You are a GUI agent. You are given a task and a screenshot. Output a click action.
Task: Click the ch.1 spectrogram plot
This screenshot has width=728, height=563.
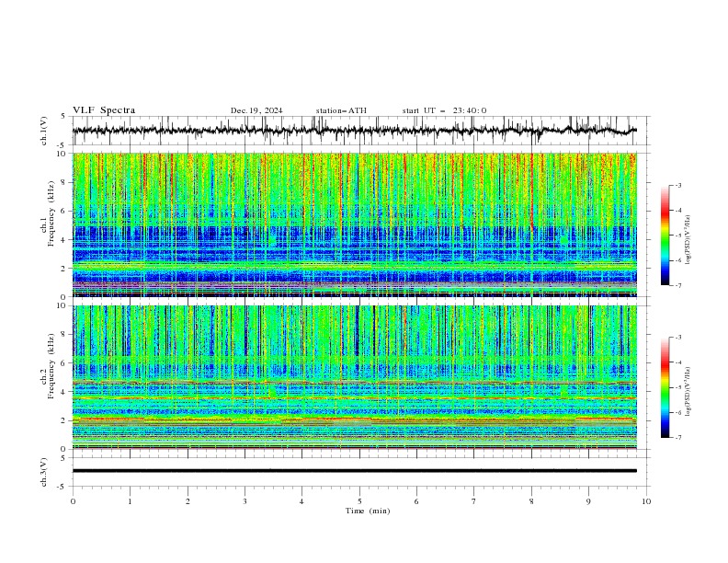pos(355,224)
